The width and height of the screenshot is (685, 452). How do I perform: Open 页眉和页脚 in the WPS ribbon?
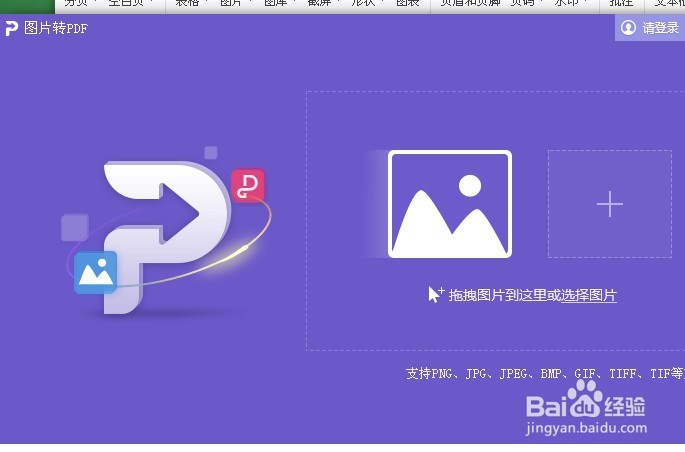point(470,3)
